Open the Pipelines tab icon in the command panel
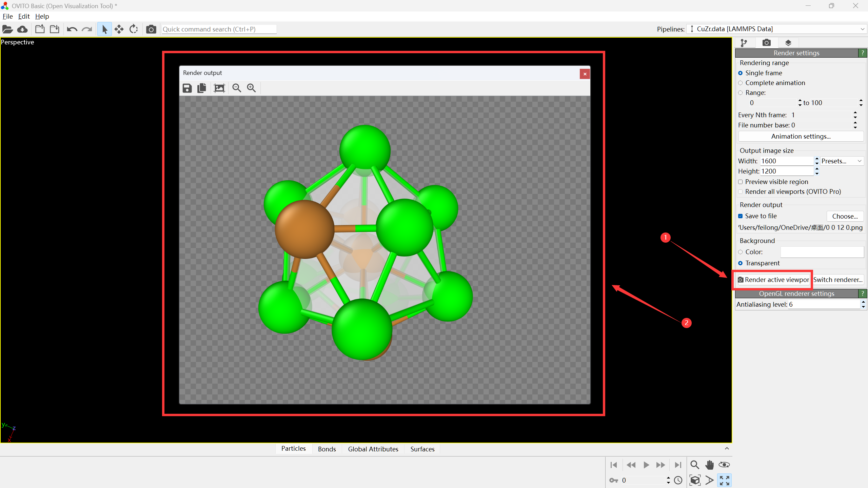 coord(744,43)
